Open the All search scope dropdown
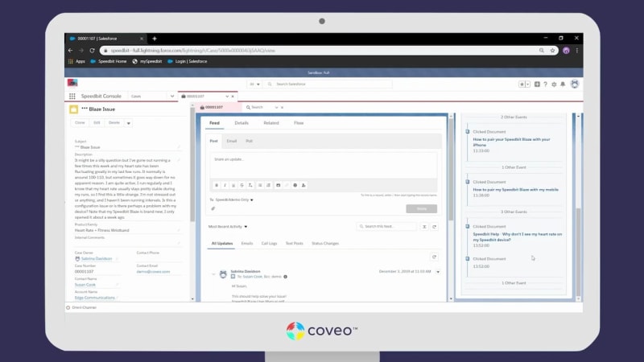The image size is (644, 362). click(x=254, y=84)
